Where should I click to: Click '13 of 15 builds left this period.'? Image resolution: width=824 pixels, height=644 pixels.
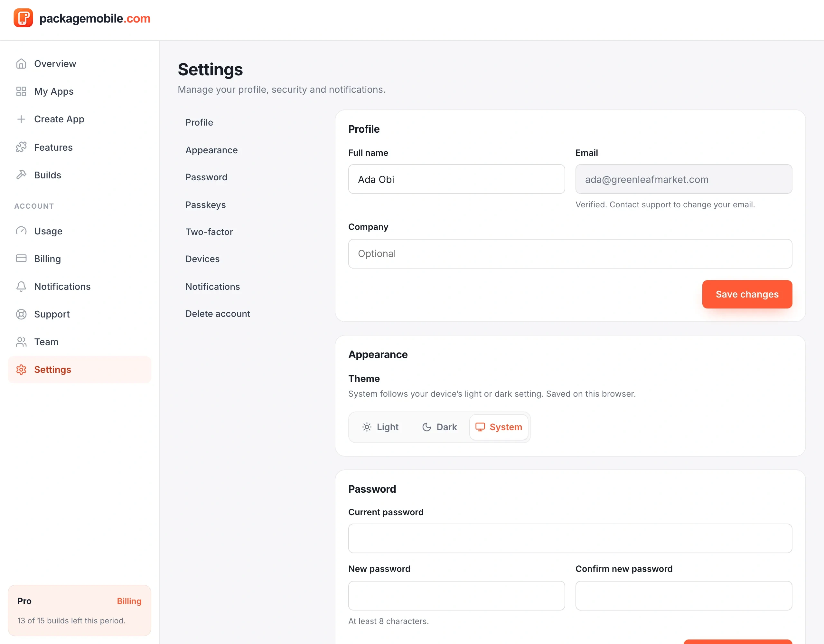coord(71,620)
